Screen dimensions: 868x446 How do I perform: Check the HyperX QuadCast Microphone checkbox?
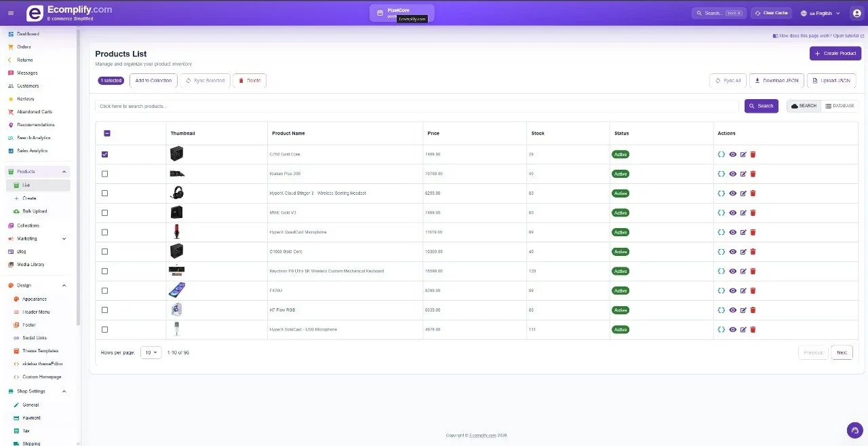point(104,232)
